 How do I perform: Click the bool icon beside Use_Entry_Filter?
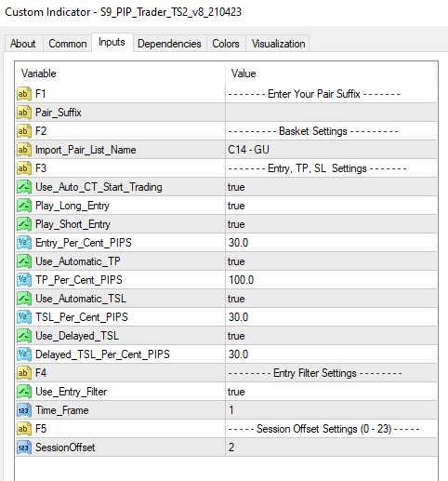[x=24, y=392]
